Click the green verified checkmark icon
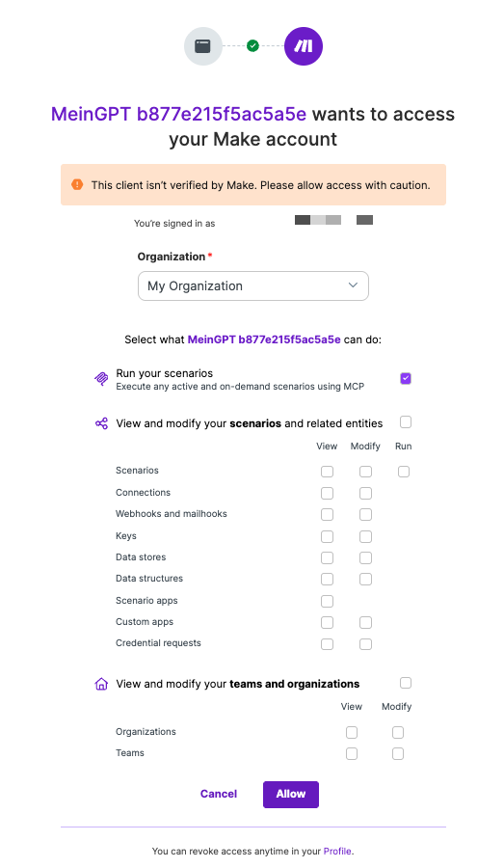The width and height of the screenshot is (504, 868). 252,46
